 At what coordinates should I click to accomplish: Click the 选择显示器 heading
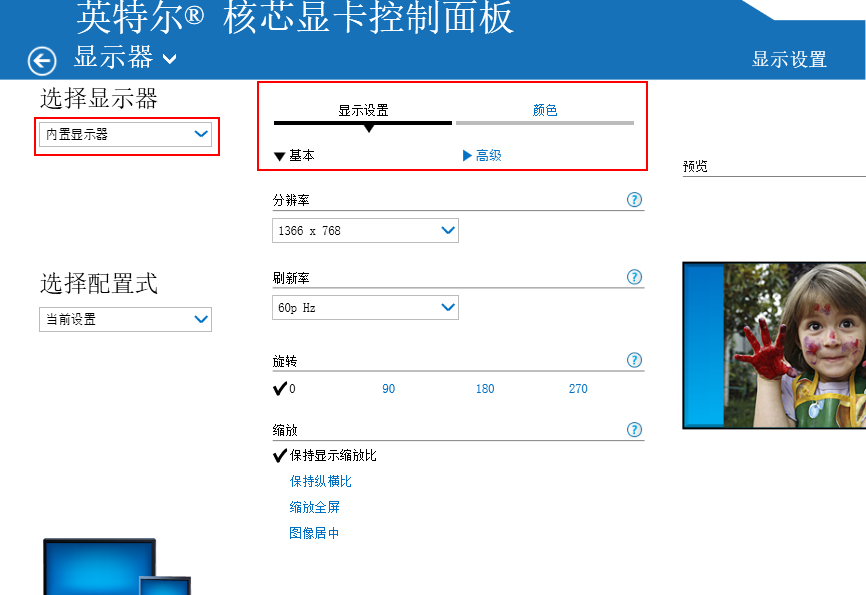coord(99,98)
